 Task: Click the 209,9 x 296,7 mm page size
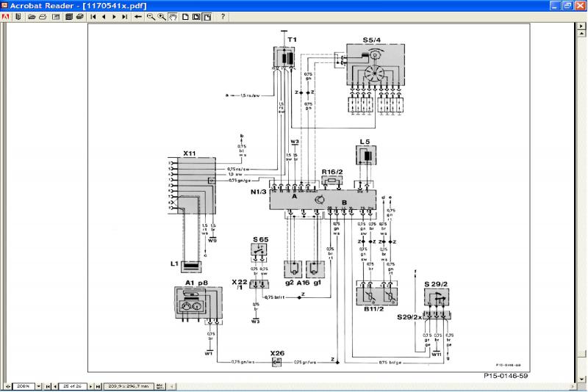[x=128, y=386]
